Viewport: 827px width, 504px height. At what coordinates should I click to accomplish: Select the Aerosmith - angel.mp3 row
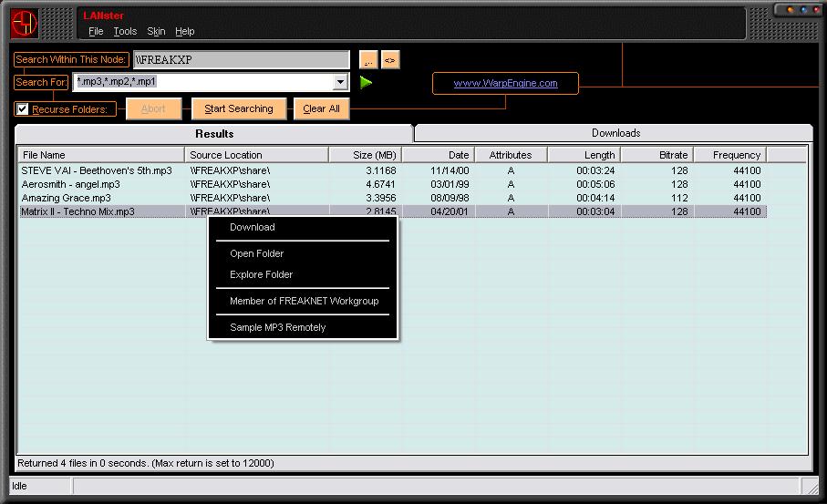click(x=71, y=184)
